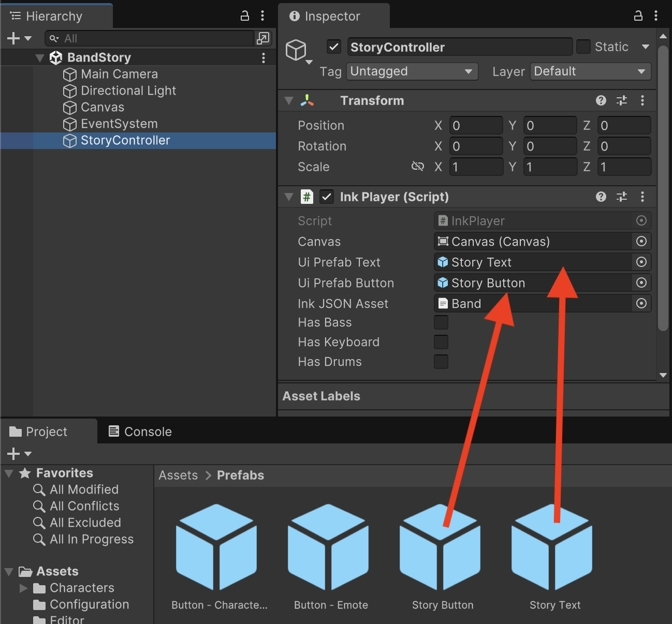The image size is (672, 624).
Task: Toggle the Static checkbox
Action: pyautogui.click(x=583, y=47)
